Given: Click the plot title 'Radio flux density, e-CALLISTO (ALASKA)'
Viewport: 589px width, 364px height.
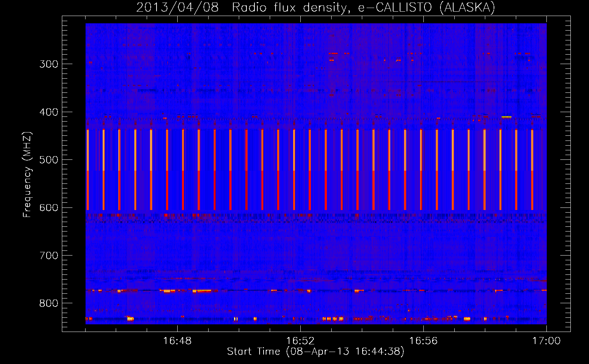Looking at the screenshot, I should [363, 8].
